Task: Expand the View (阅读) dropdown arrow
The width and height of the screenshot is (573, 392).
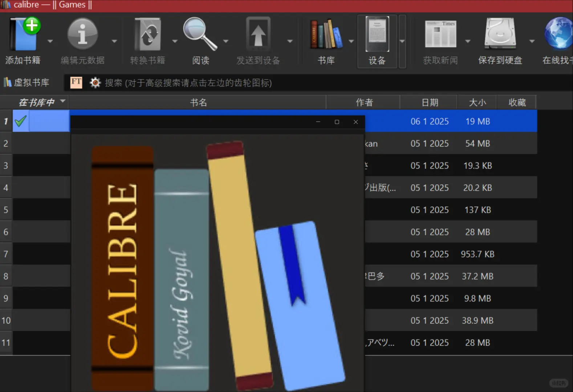Action: coord(225,41)
